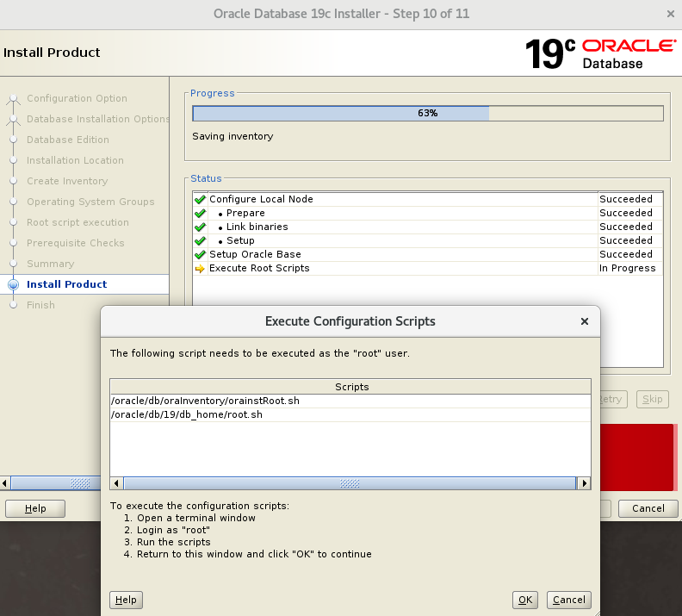This screenshot has width=682, height=616.
Task: Click Cancel in the installer main window
Action: [648, 508]
